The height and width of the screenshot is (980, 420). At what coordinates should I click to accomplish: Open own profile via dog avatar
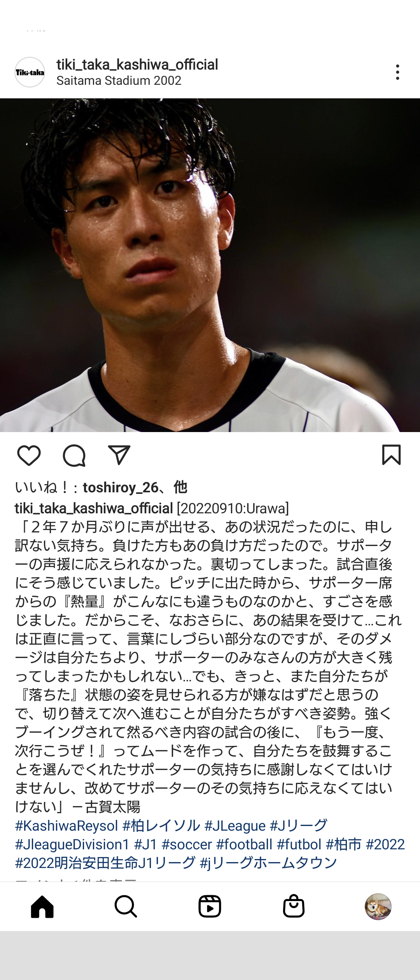tap(378, 906)
